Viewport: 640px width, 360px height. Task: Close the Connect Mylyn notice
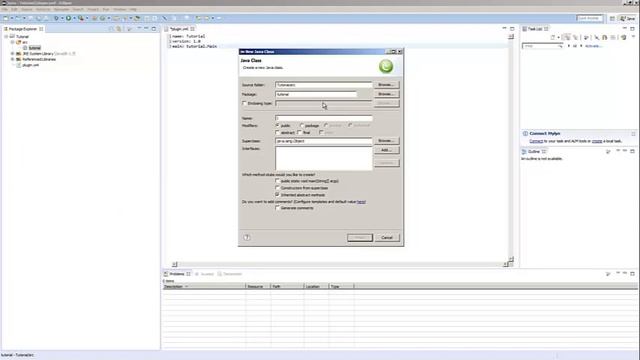tap(633, 133)
